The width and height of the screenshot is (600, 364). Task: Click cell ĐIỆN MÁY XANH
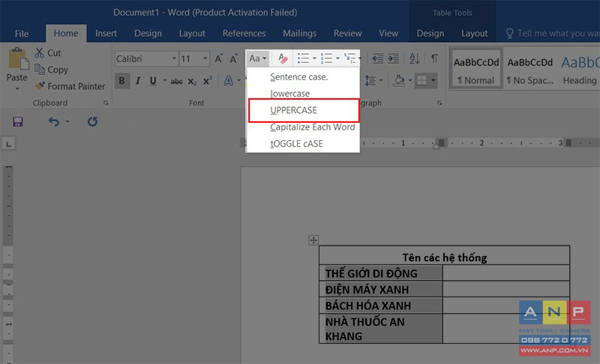tap(381, 290)
